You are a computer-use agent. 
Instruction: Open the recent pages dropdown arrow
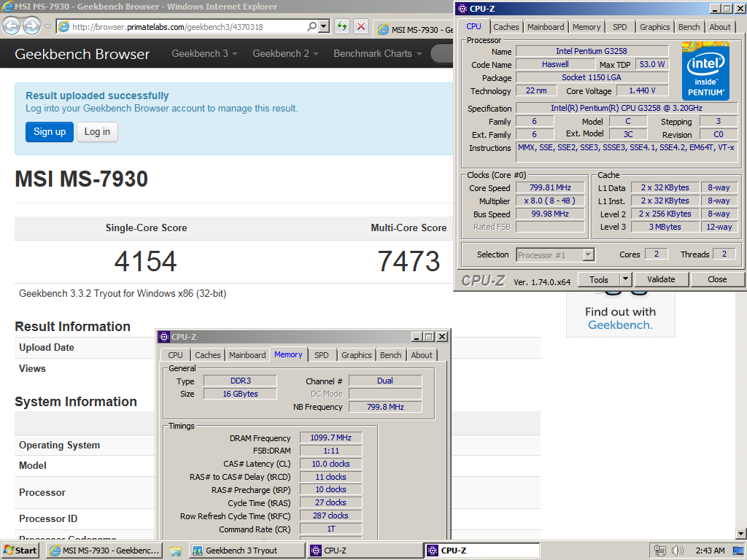pyautogui.click(x=47, y=26)
